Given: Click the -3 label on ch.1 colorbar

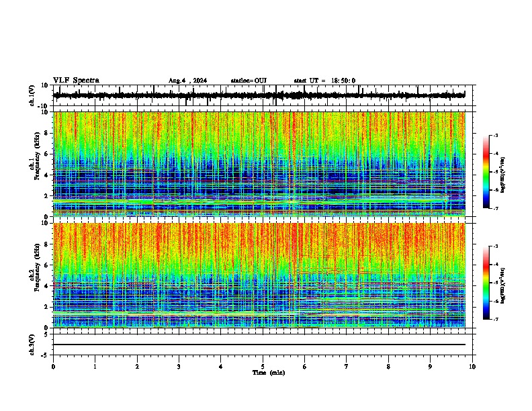Looking at the screenshot, I should coord(496,136).
